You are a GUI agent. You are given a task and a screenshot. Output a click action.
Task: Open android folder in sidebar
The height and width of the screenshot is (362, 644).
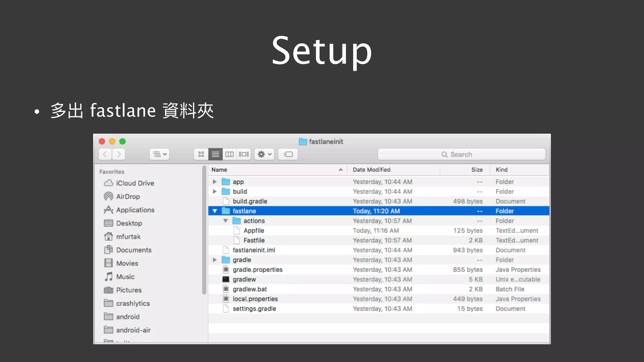click(122, 317)
